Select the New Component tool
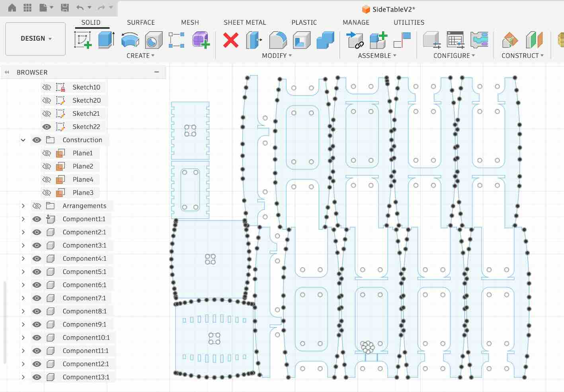Viewport: 564px width, 392px height. click(x=378, y=40)
